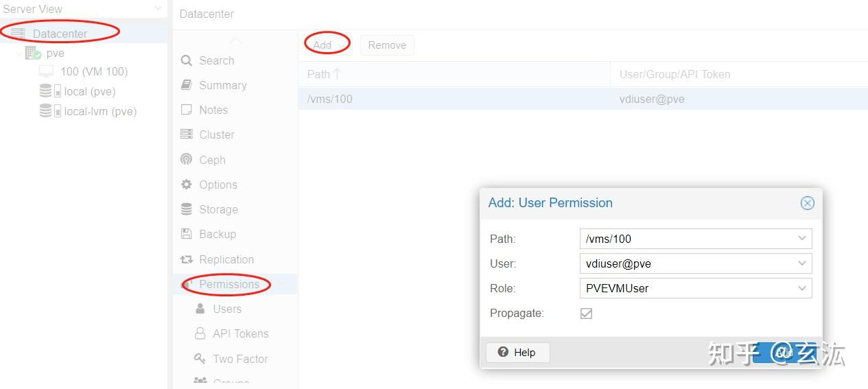
Task: Open the Users menu entry
Action: [x=226, y=309]
